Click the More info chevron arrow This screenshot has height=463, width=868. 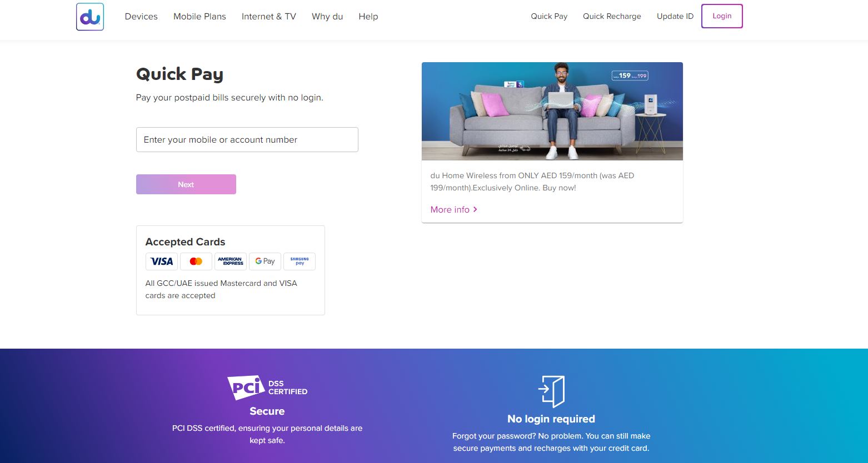pyautogui.click(x=476, y=210)
